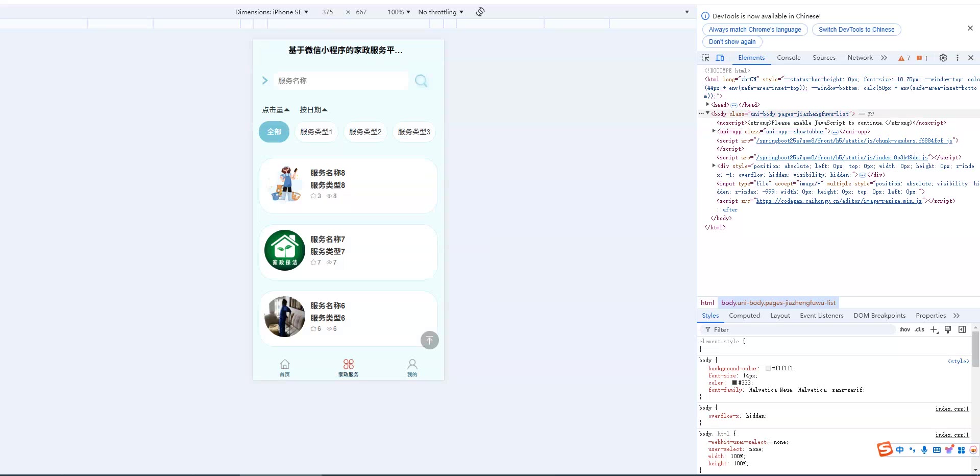Viewport: 980px width, 476px height.
Task: Open the Computed tab
Action: point(744,316)
